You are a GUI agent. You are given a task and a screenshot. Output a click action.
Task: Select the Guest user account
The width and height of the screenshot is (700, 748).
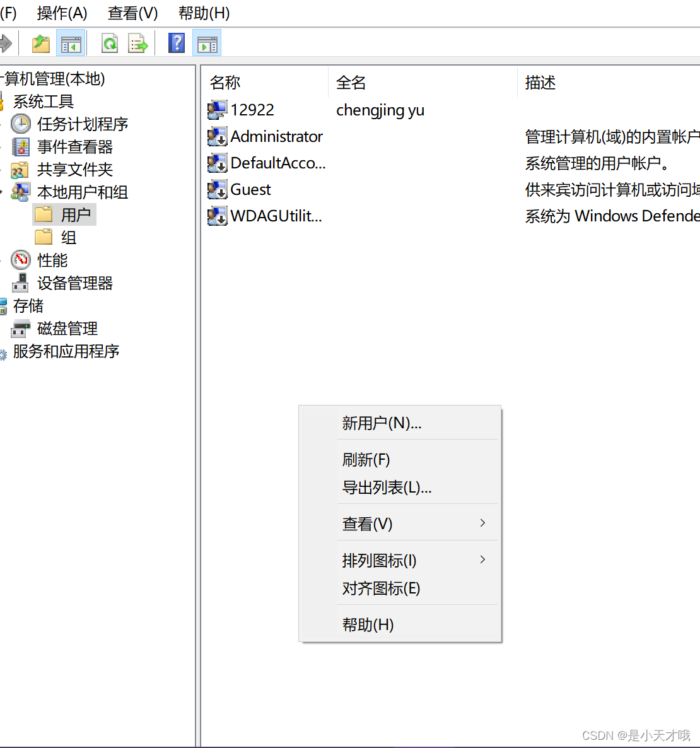(250, 189)
